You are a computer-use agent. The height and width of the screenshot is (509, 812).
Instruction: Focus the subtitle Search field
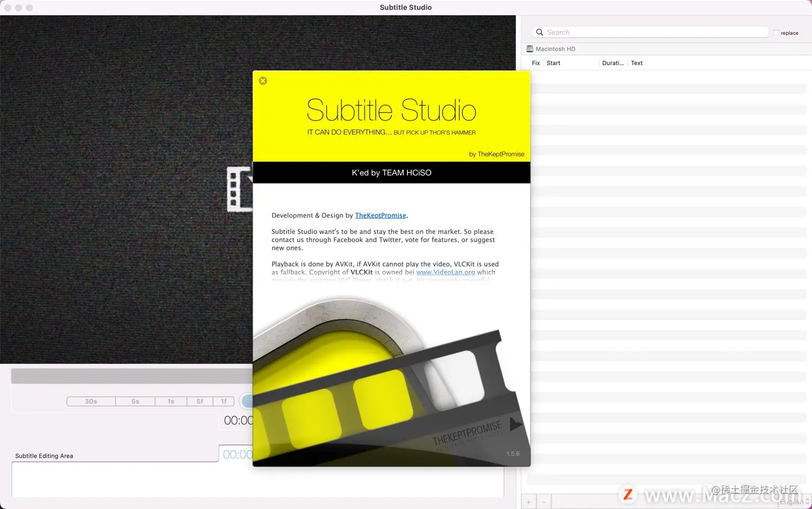pos(651,32)
